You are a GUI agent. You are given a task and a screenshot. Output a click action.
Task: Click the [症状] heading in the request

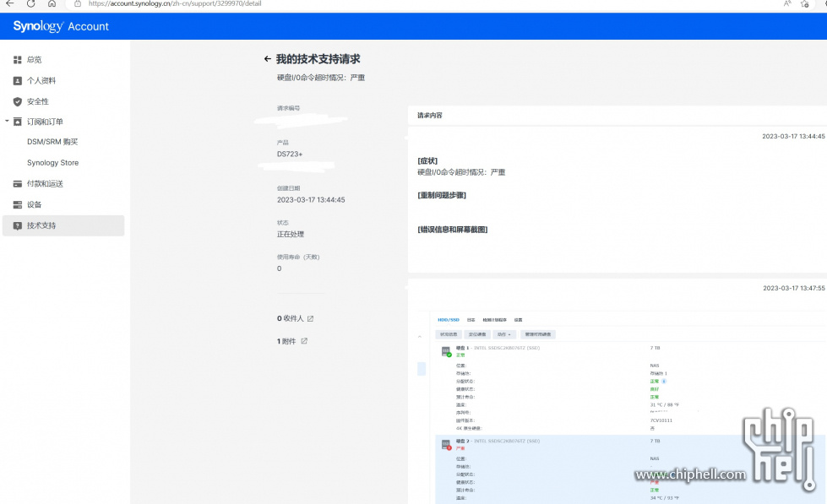pos(427,160)
